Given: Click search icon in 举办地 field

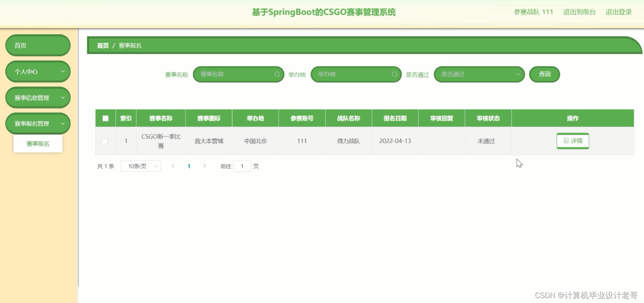Looking at the screenshot, I should (x=394, y=74).
